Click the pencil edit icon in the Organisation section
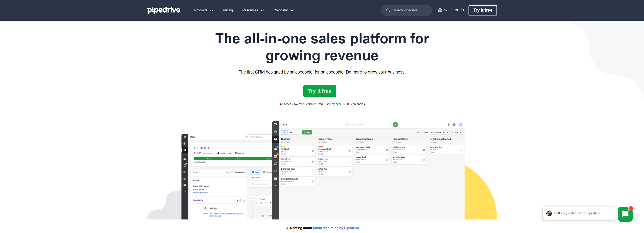 (x=237, y=200)
